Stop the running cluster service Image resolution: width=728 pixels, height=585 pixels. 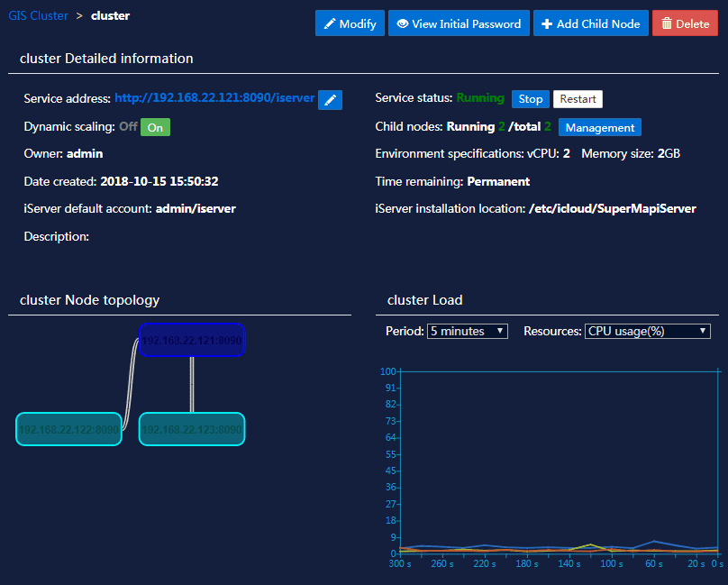(531, 99)
